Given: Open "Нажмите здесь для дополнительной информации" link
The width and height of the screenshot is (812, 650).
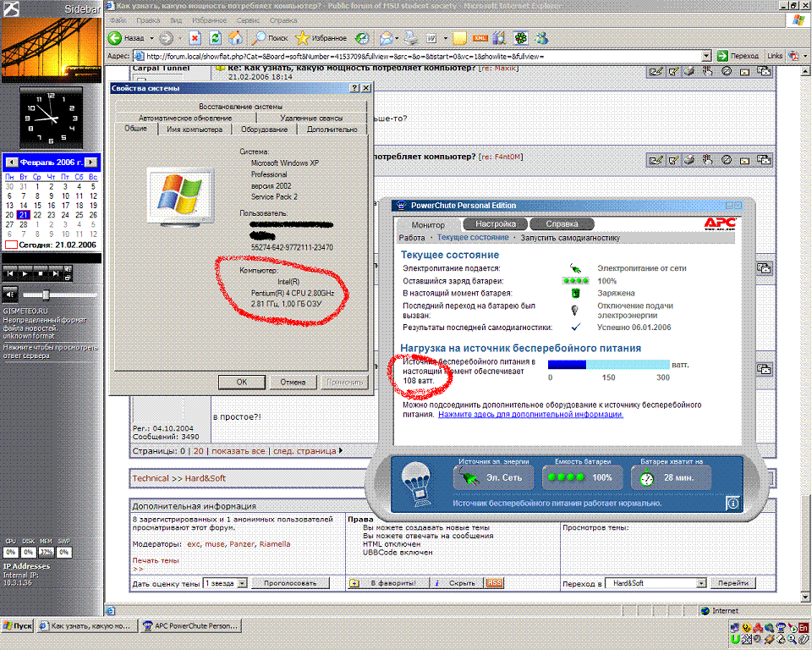Looking at the screenshot, I should point(531,414).
